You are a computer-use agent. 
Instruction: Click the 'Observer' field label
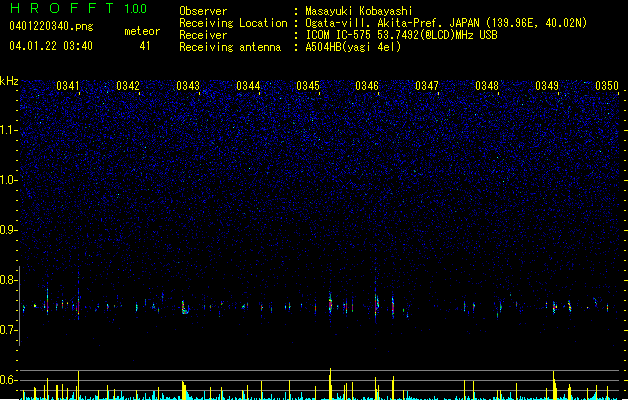coord(203,11)
